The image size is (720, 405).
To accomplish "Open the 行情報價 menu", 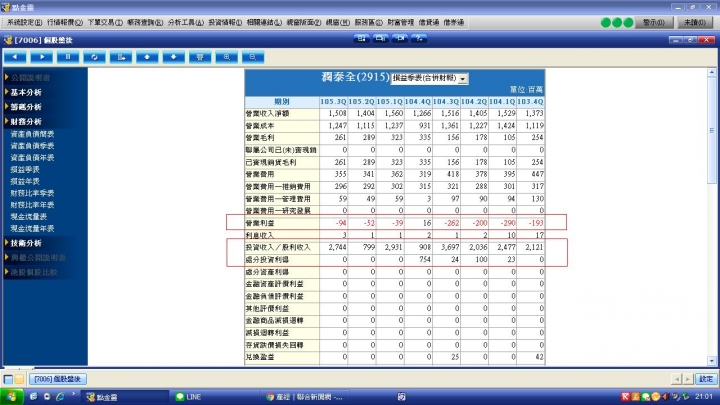I will [65, 22].
